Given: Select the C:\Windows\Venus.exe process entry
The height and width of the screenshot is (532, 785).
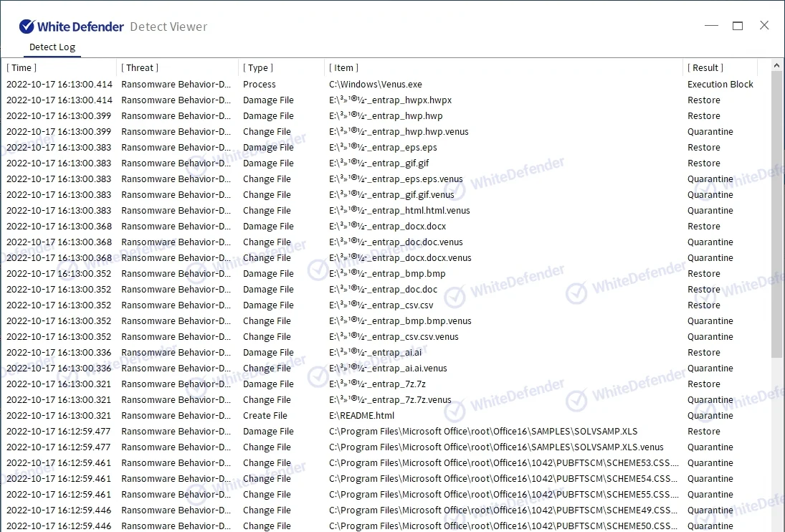Looking at the screenshot, I should click(375, 85).
